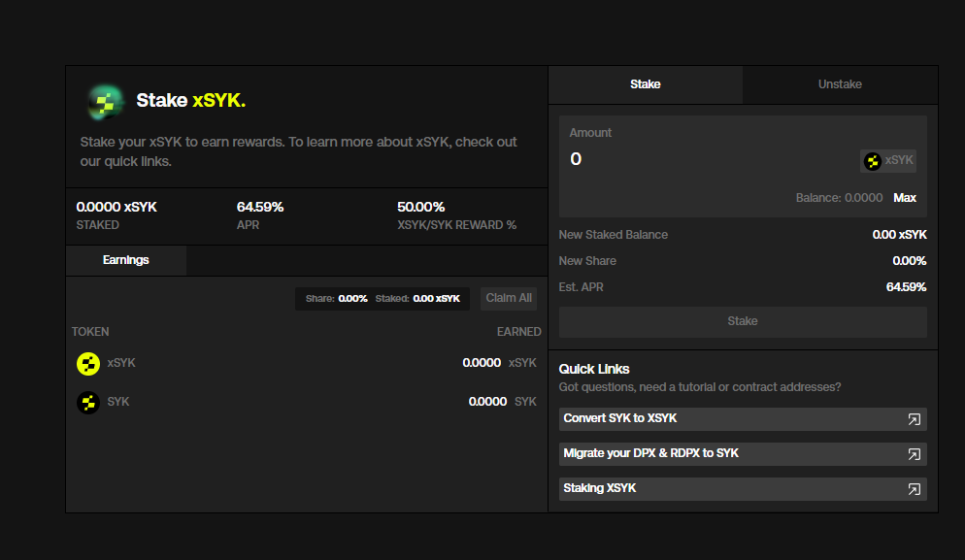Viewport: 965px width, 560px height.
Task: Click the 64.59% APR statistic
Action: click(x=260, y=207)
